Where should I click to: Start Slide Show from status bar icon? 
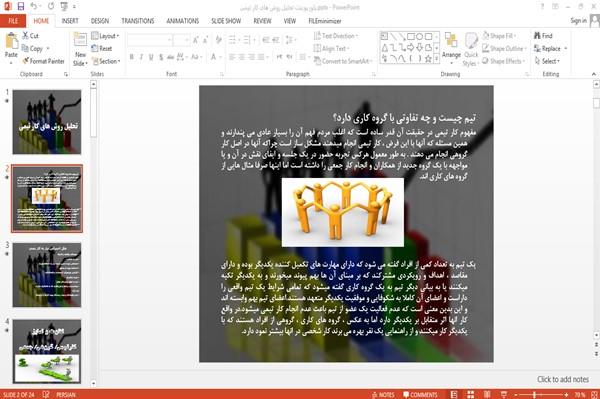(x=504, y=394)
